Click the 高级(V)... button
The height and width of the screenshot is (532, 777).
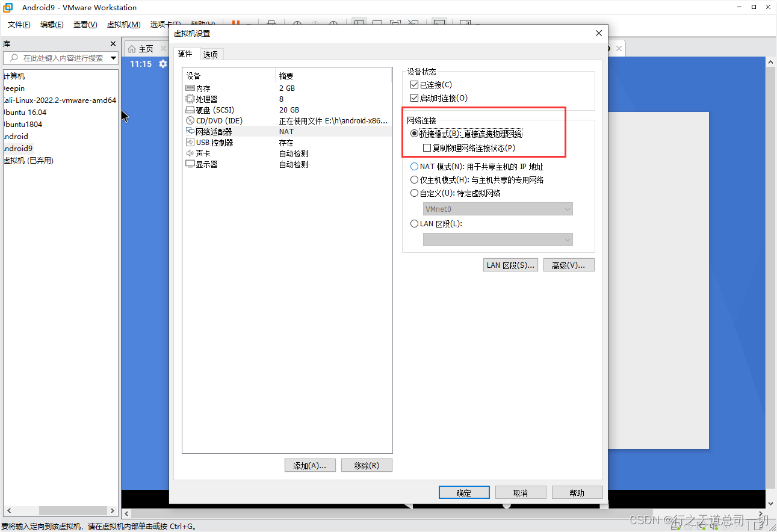pos(569,265)
